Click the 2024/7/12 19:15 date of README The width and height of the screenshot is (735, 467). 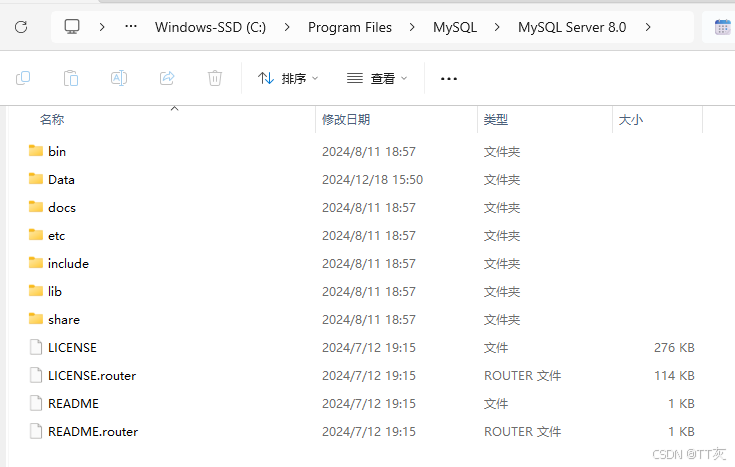[x=368, y=404]
